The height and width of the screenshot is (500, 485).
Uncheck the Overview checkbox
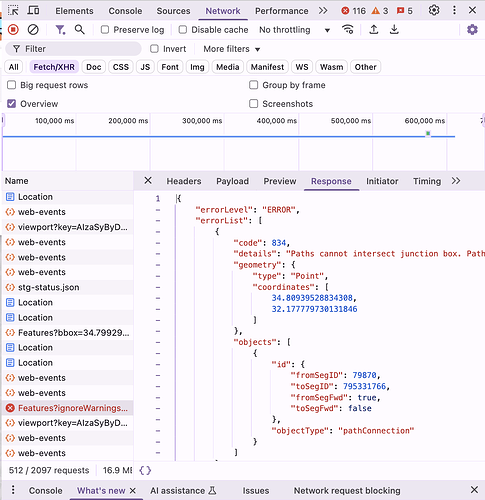click(11, 104)
